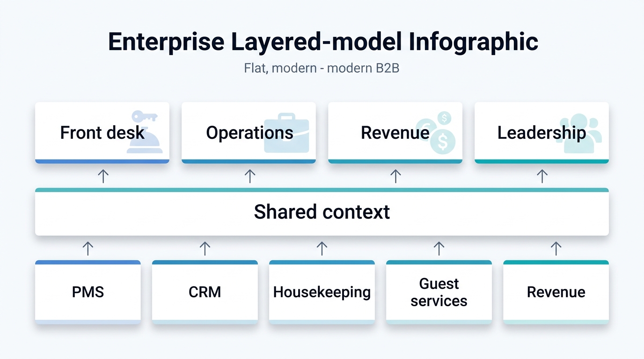Select the "Housekeeping" system box
The image size is (644, 359).
(322, 292)
